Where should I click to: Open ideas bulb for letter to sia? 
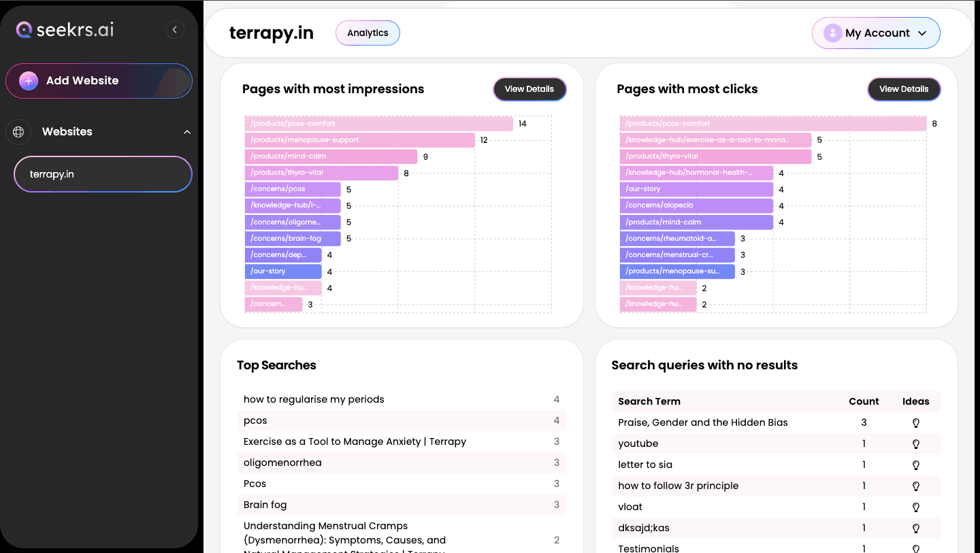[916, 465]
